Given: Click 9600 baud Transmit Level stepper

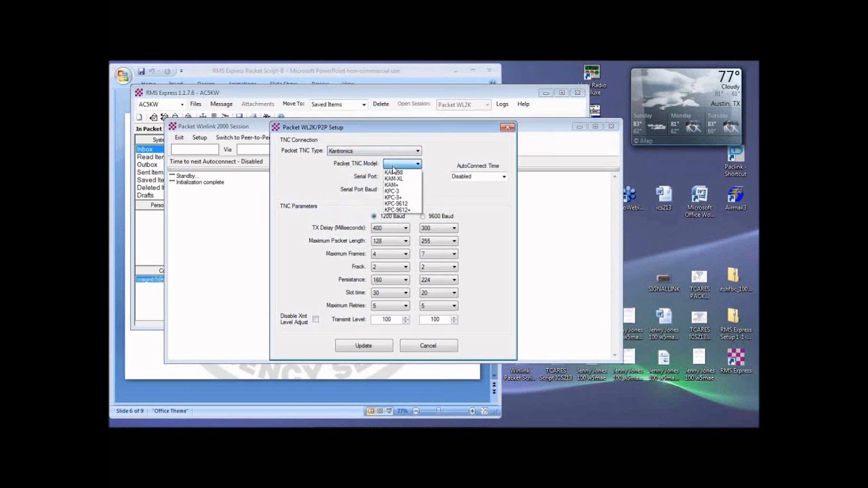Looking at the screenshot, I should click(454, 319).
